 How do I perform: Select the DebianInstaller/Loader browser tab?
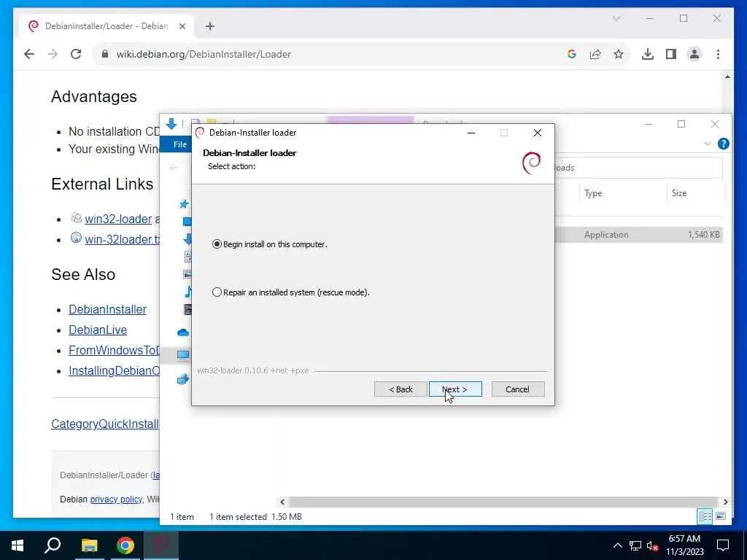tap(107, 26)
